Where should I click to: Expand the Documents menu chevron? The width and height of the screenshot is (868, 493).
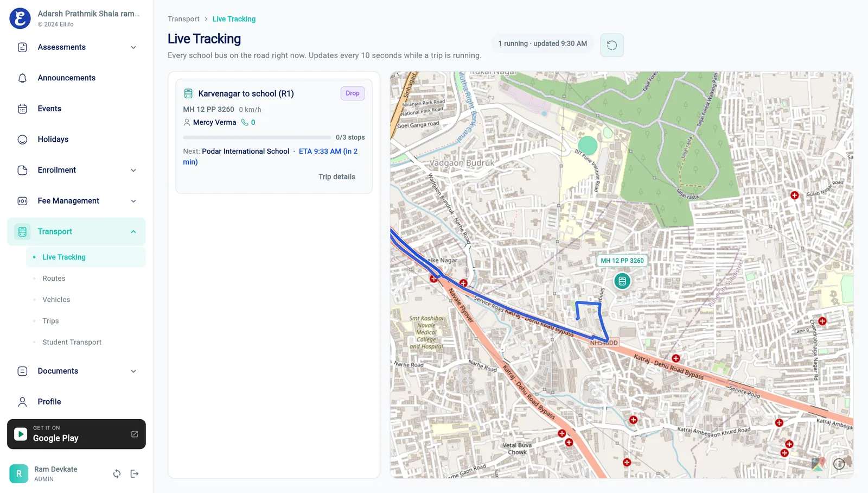tap(133, 371)
